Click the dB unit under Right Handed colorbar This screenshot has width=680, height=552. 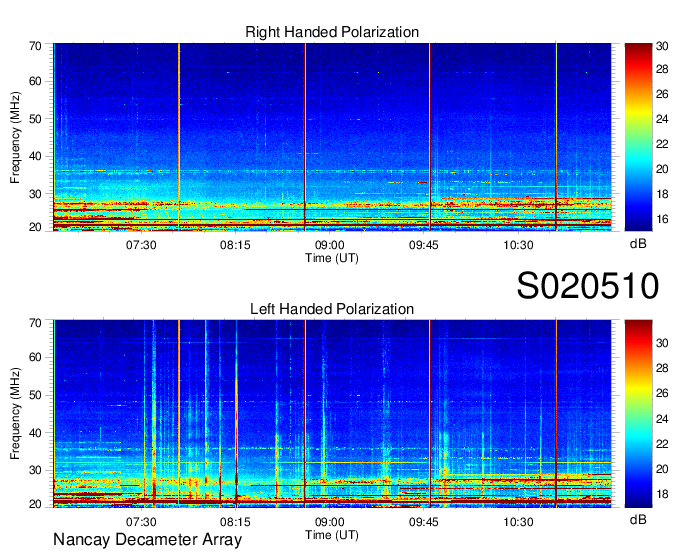pyautogui.click(x=638, y=244)
